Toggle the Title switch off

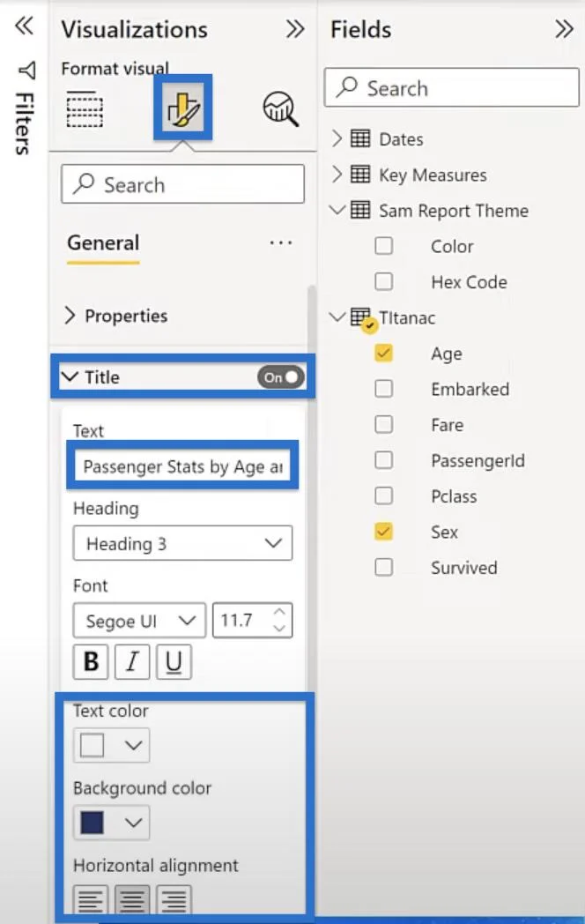click(x=281, y=377)
